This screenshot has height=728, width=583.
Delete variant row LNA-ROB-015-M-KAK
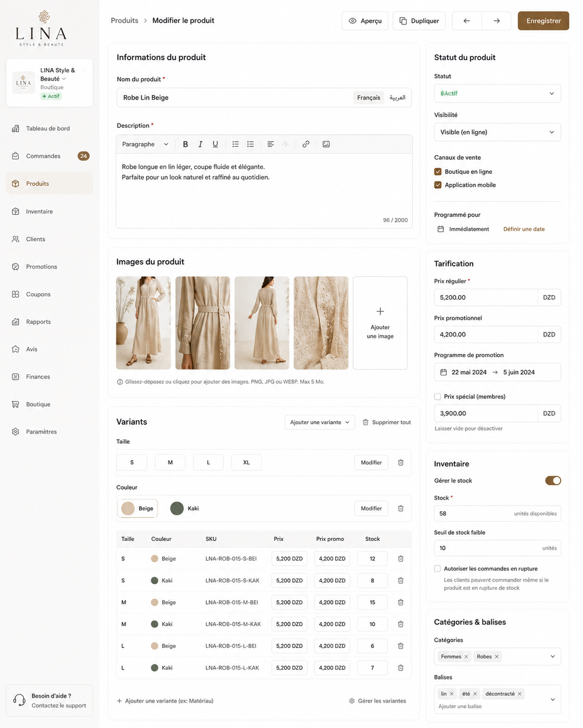[401, 624]
